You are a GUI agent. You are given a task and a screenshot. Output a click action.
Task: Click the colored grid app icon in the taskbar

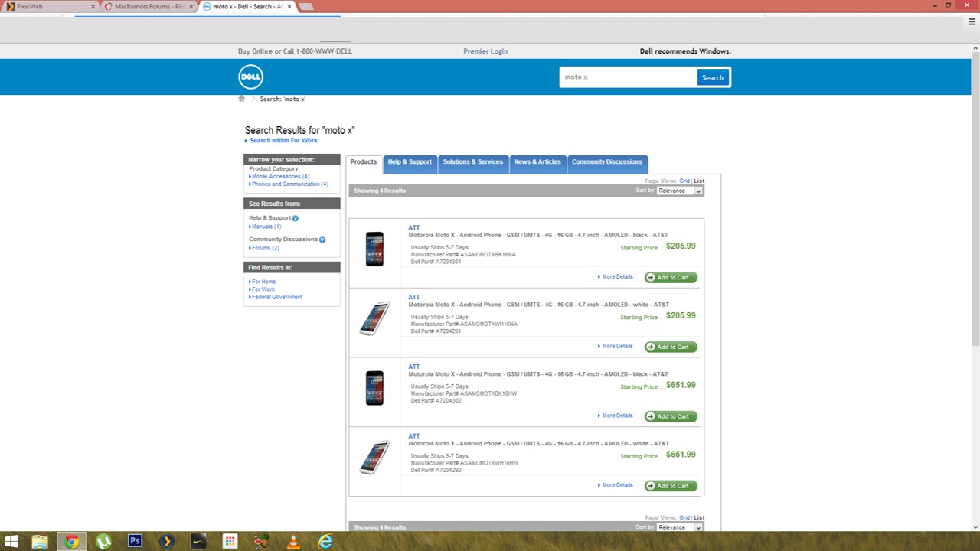tap(230, 542)
